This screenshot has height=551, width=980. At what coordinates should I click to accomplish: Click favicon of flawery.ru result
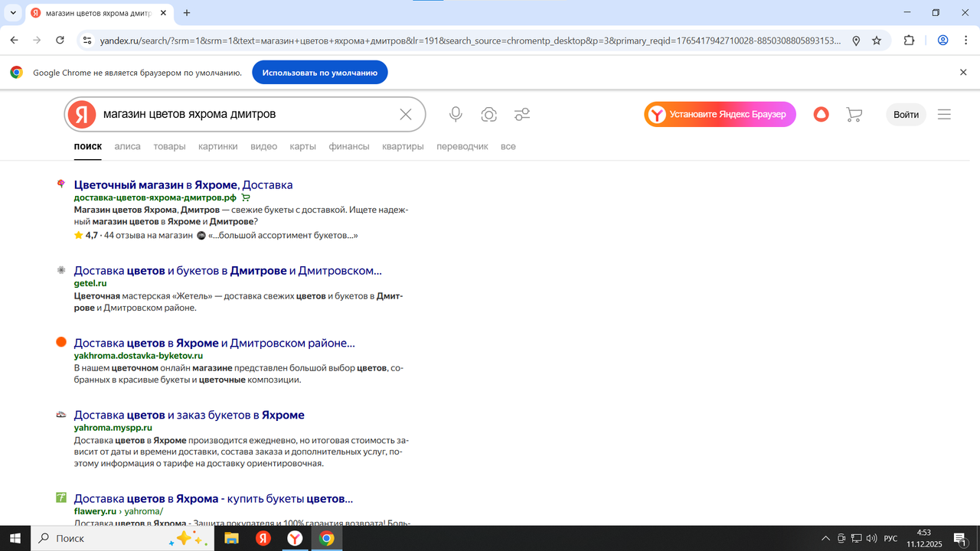[x=61, y=497]
